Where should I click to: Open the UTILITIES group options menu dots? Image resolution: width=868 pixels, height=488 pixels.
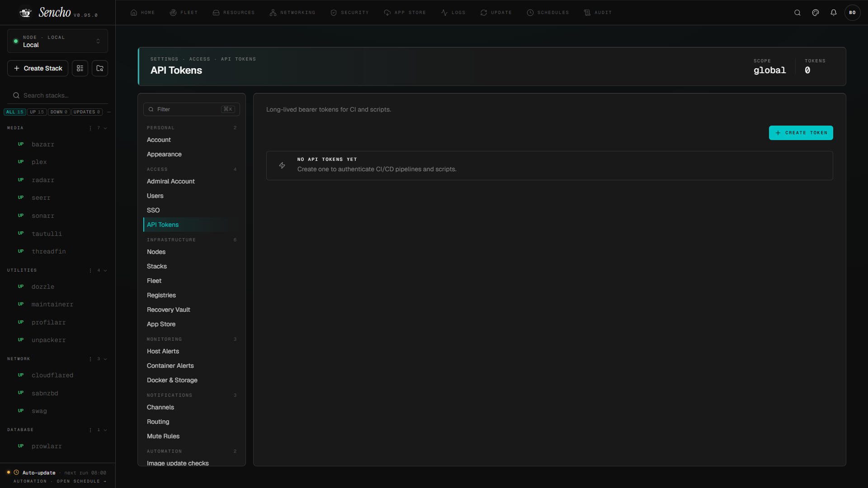click(90, 271)
